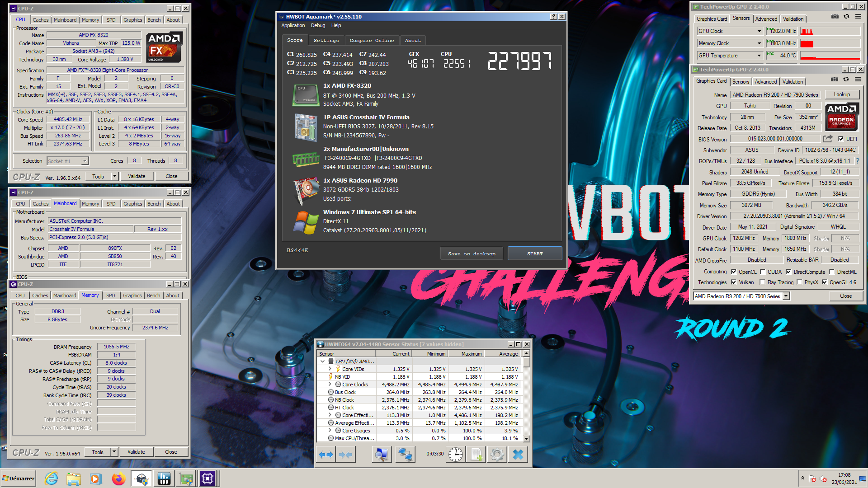Click HWiNFO vertical scrollbar down arrow
This screenshot has width=868, height=488.
pyautogui.click(x=526, y=438)
